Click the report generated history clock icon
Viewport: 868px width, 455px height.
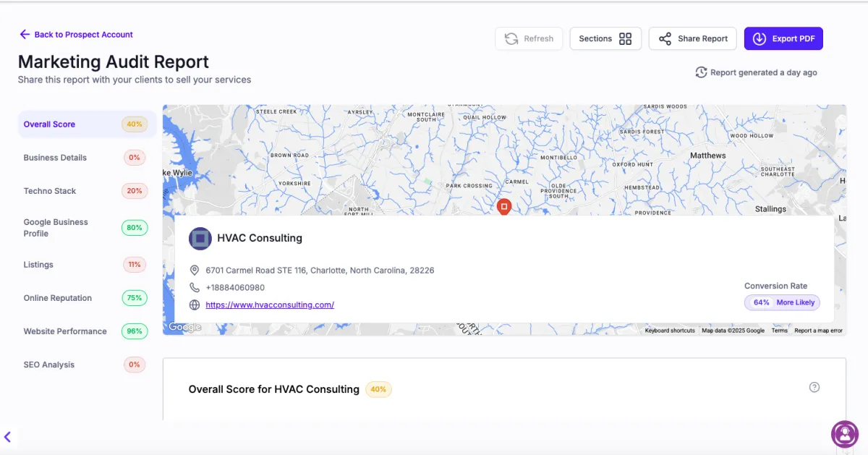(701, 72)
